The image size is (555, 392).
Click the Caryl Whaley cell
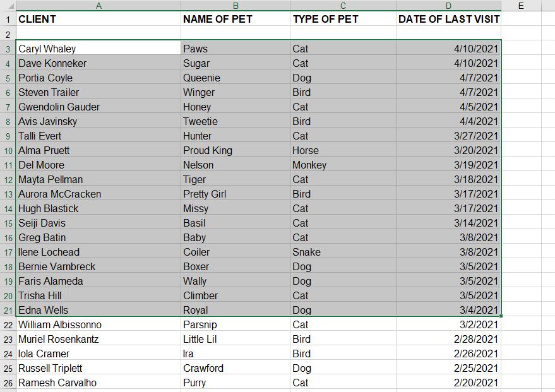[x=98, y=49]
